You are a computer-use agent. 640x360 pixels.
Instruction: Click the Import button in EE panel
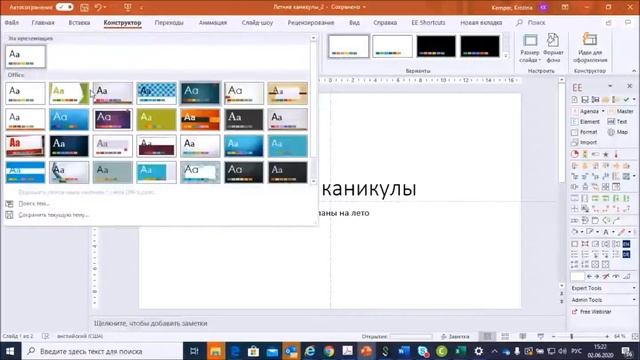[584, 142]
